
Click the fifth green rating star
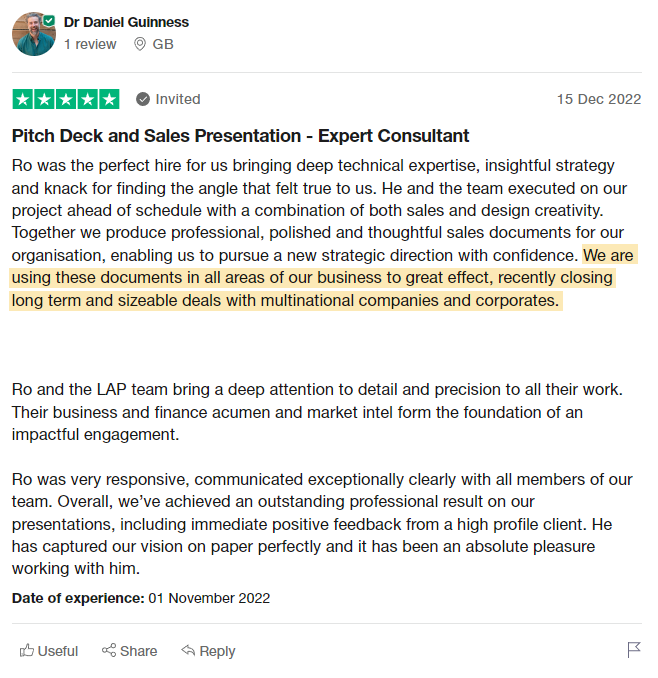click(109, 99)
